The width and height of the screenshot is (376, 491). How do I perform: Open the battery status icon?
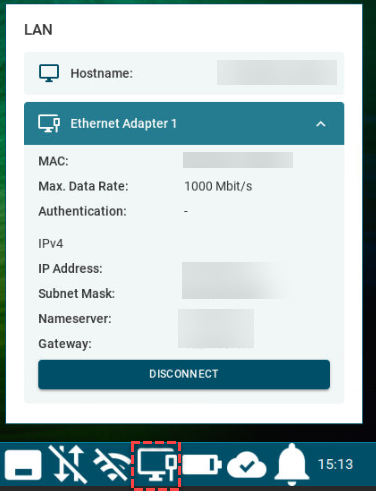coord(202,464)
